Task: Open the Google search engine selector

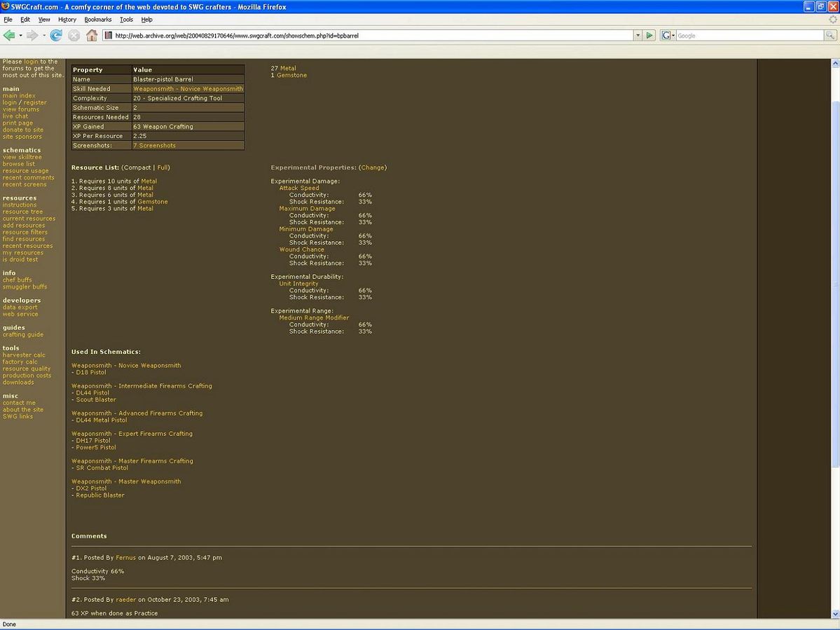Action: tap(668, 35)
